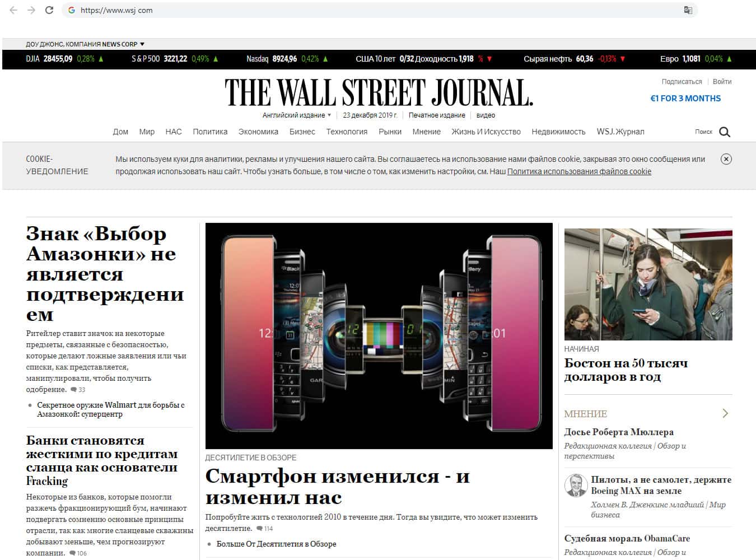This screenshot has width=756, height=560.
Task: Click the columnist portrait beside the Boeing MAX article
Action: coord(575,486)
